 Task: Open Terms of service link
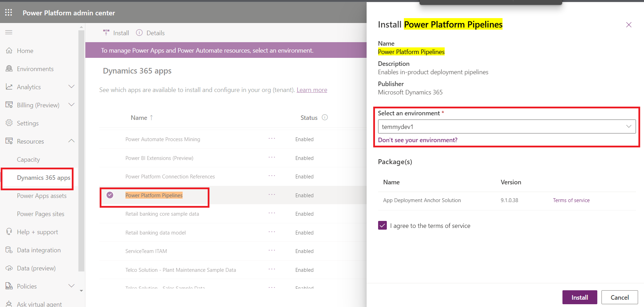pos(571,200)
